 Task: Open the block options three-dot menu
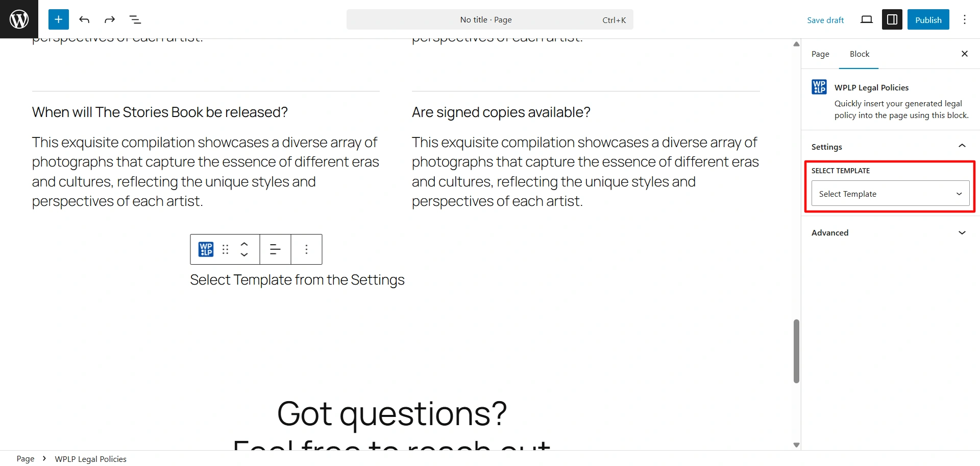[306, 249]
